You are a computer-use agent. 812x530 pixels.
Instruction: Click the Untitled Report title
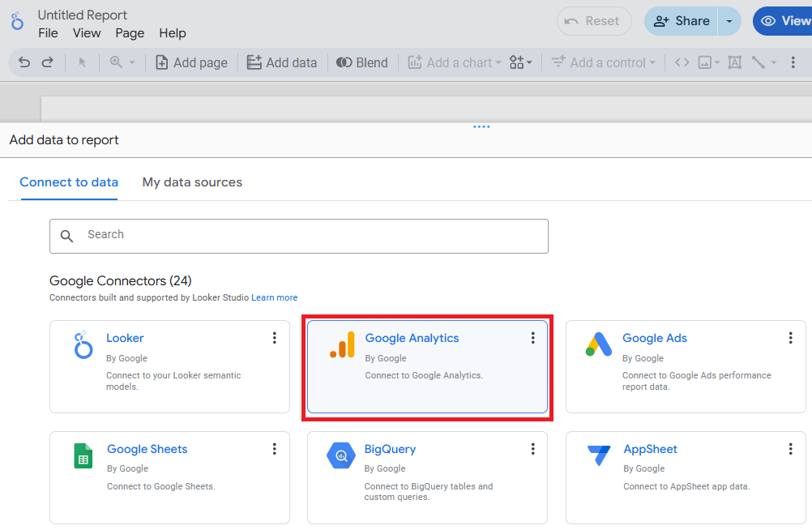pos(83,15)
